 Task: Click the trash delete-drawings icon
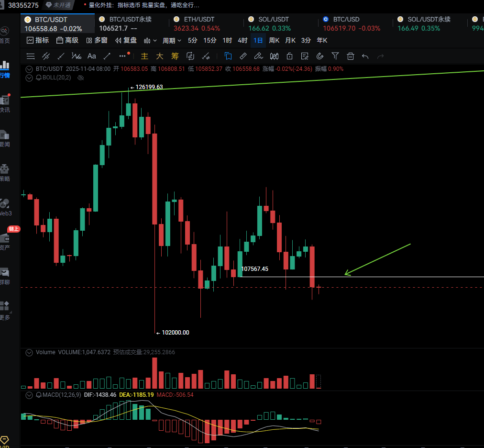pos(351,56)
